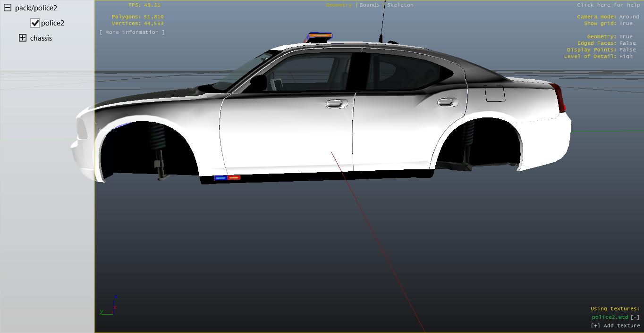
Task: Click the police2.wtd texture name
Action: pyautogui.click(x=610, y=317)
